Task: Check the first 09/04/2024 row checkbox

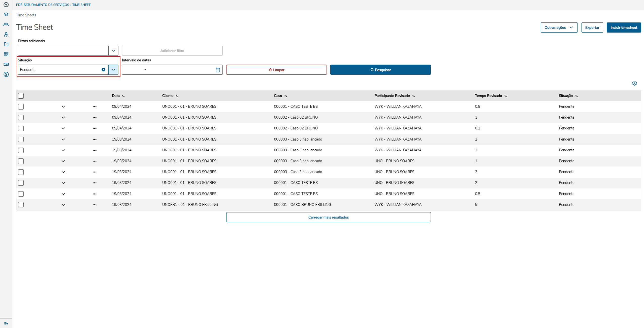Action: click(x=21, y=107)
